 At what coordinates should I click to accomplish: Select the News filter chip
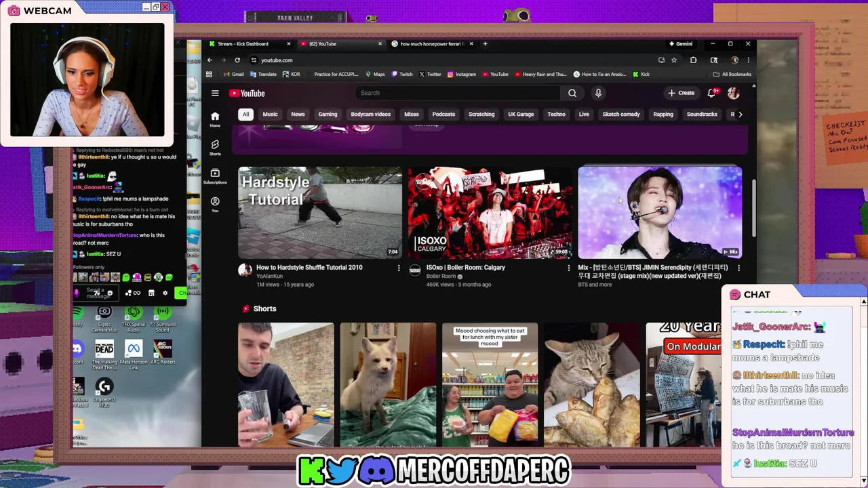[x=298, y=114]
